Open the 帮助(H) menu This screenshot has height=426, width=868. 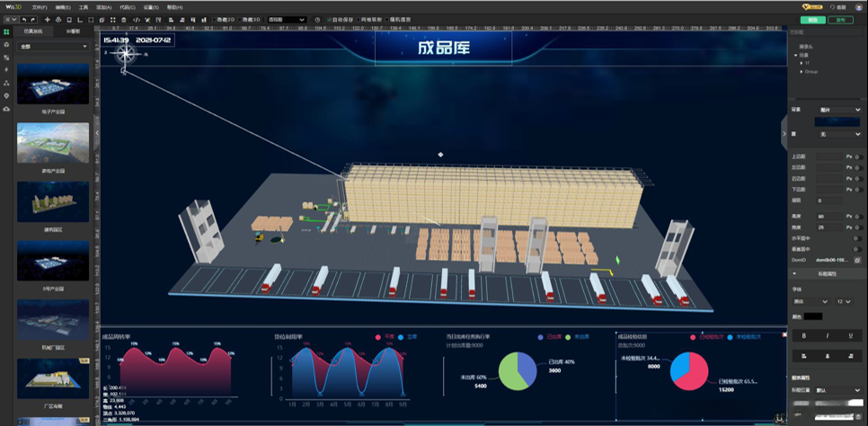(175, 7)
